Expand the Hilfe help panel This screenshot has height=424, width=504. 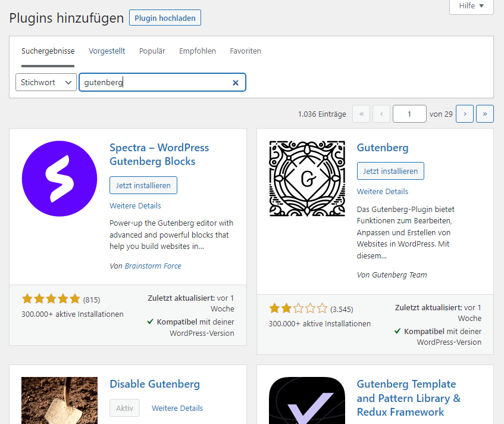click(x=471, y=6)
